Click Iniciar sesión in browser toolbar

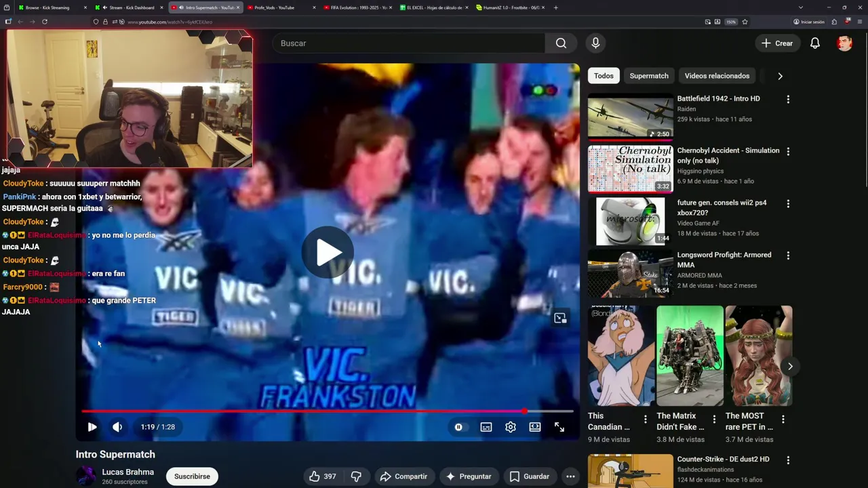point(809,22)
